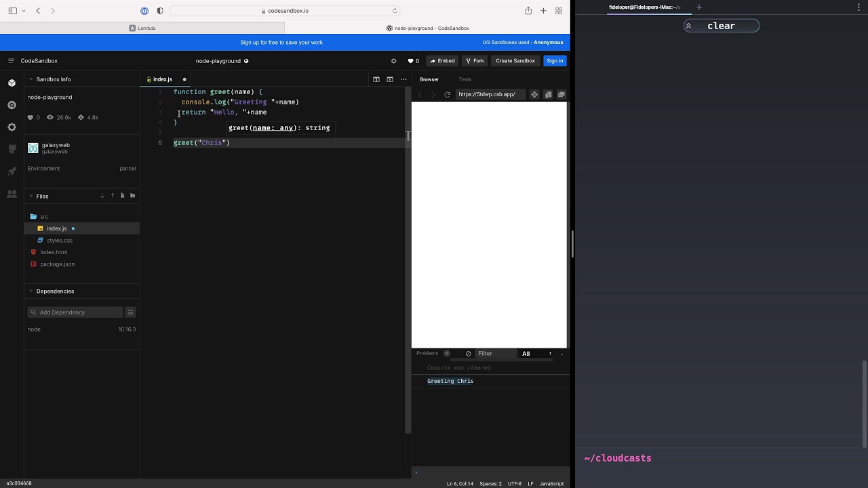Click the Sign in button
868x488 pixels.
point(555,61)
